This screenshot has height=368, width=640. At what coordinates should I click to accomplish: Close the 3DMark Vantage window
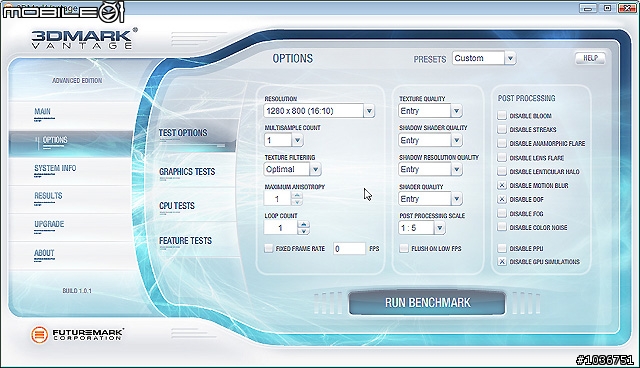[627, 8]
